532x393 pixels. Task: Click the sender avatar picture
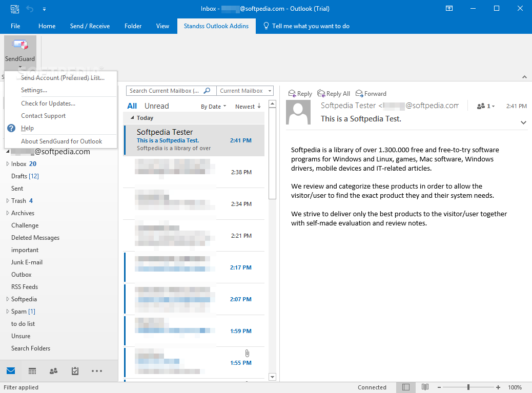click(x=298, y=112)
